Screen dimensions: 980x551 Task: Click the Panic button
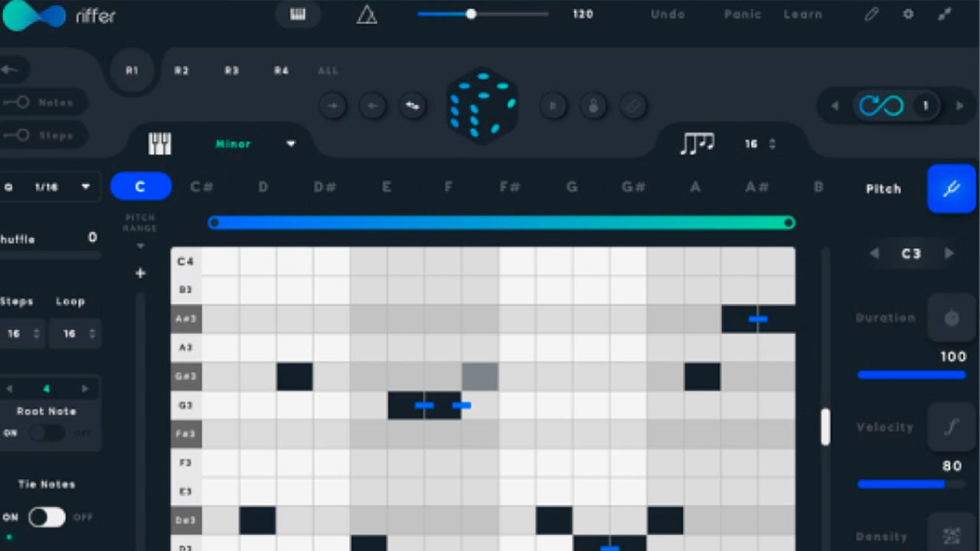[743, 15]
